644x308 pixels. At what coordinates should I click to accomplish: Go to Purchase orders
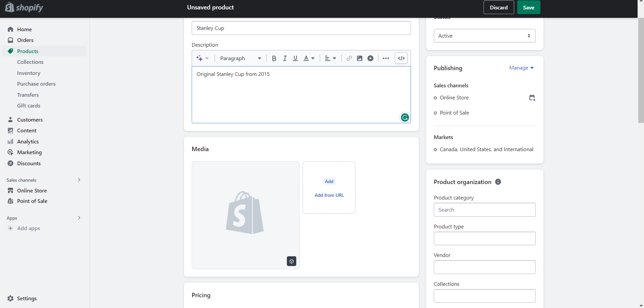pos(36,84)
